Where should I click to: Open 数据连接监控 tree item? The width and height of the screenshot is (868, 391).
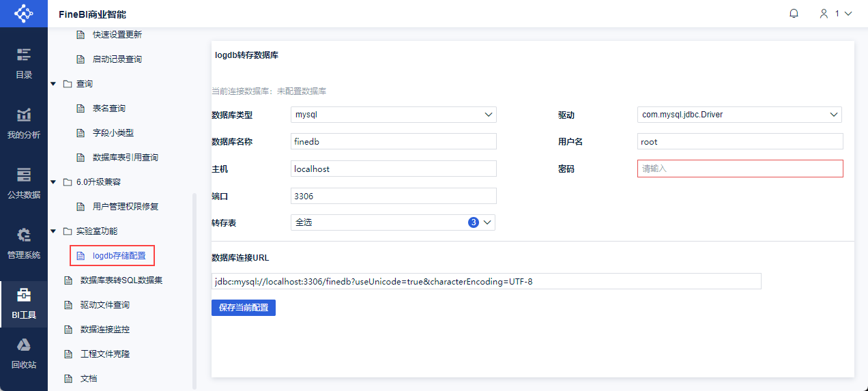pyautogui.click(x=105, y=330)
